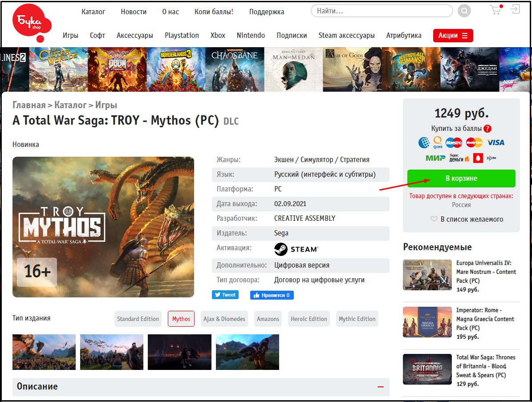Focus the Найти search field
532x402 pixels.
[x=382, y=11]
